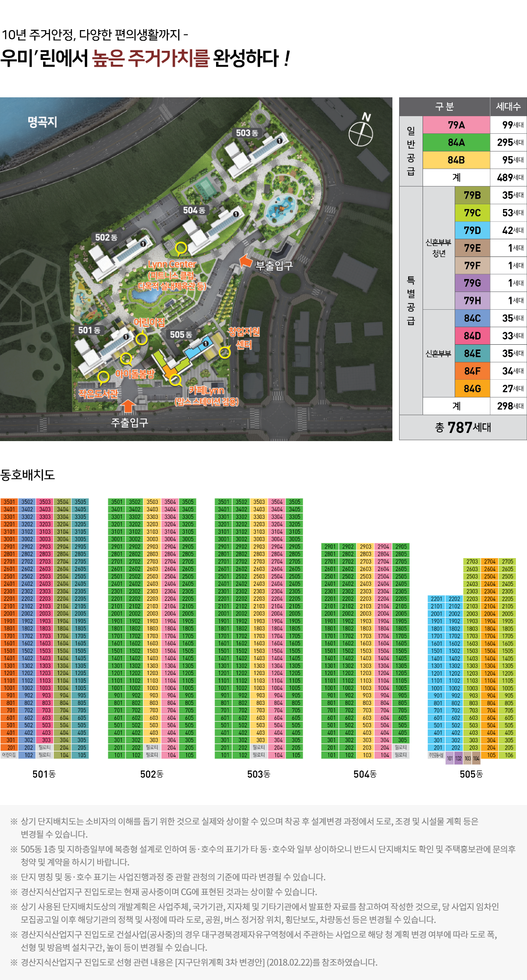
Task: Click the orange arrow above 주출입구
Action: (x=127, y=406)
